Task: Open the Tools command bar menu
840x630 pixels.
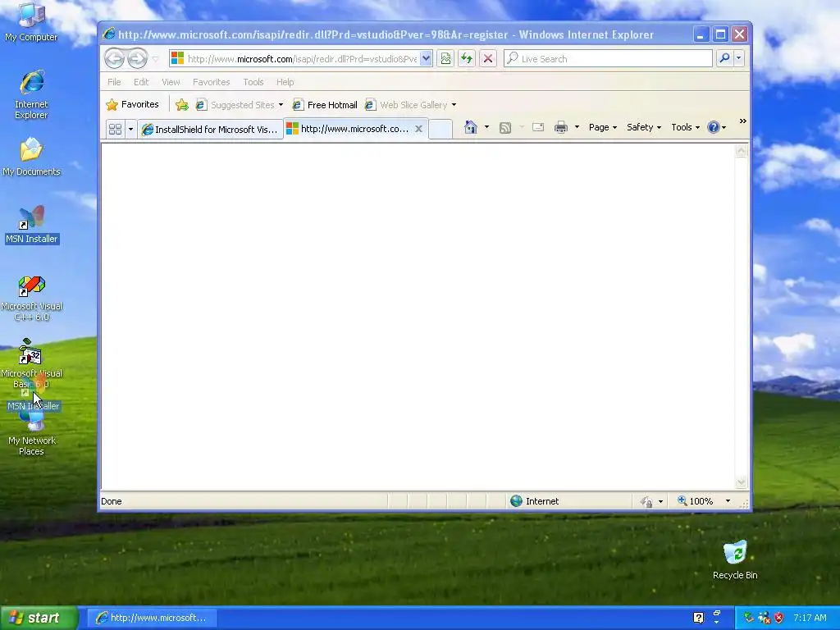Action: click(685, 127)
